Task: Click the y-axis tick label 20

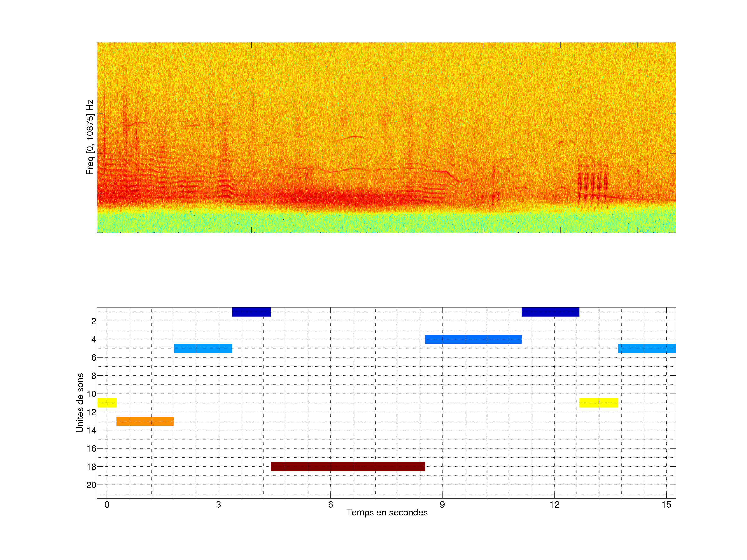Action: [x=91, y=485]
